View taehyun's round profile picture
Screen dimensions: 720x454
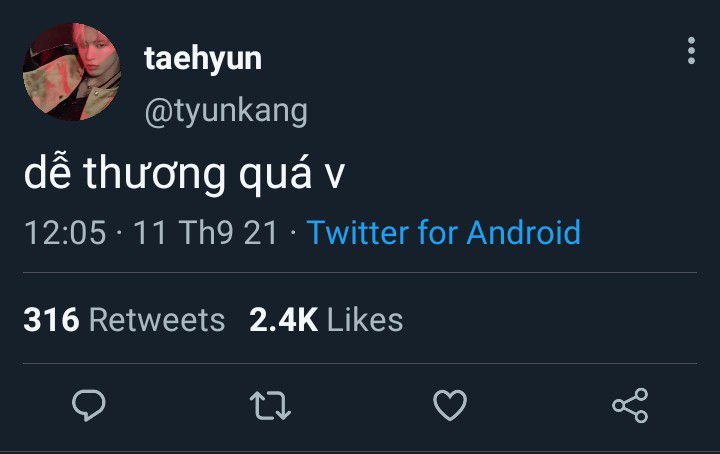(72, 72)
